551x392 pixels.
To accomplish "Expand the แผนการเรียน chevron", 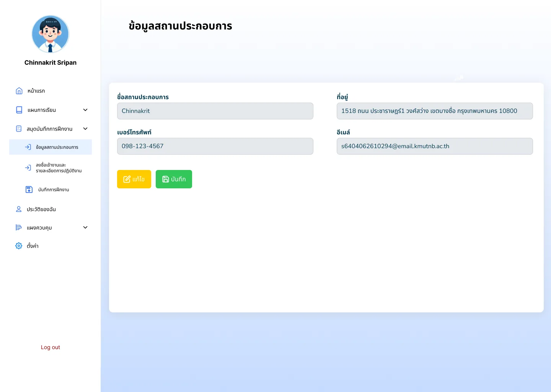I will point(85,110).
